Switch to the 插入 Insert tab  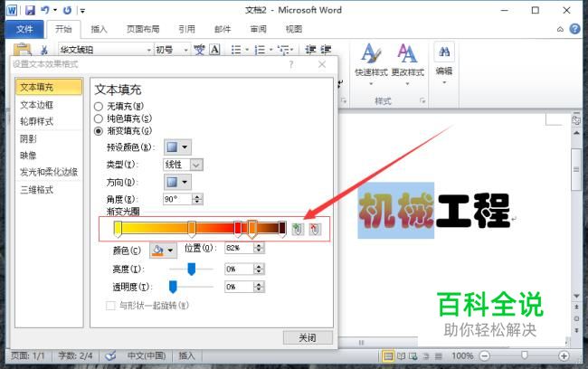[x=99, y=29]
